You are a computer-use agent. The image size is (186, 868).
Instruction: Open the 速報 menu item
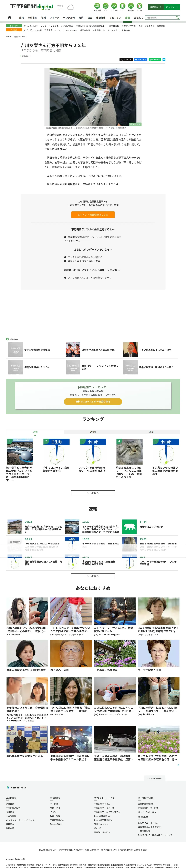pyautogui.click(x=21, y=18)
